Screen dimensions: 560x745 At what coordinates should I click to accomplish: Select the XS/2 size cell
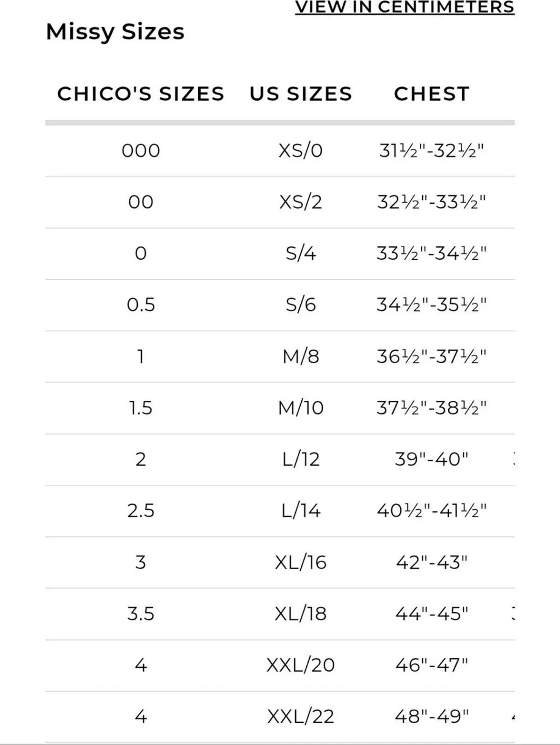click(x=301, y=202)
